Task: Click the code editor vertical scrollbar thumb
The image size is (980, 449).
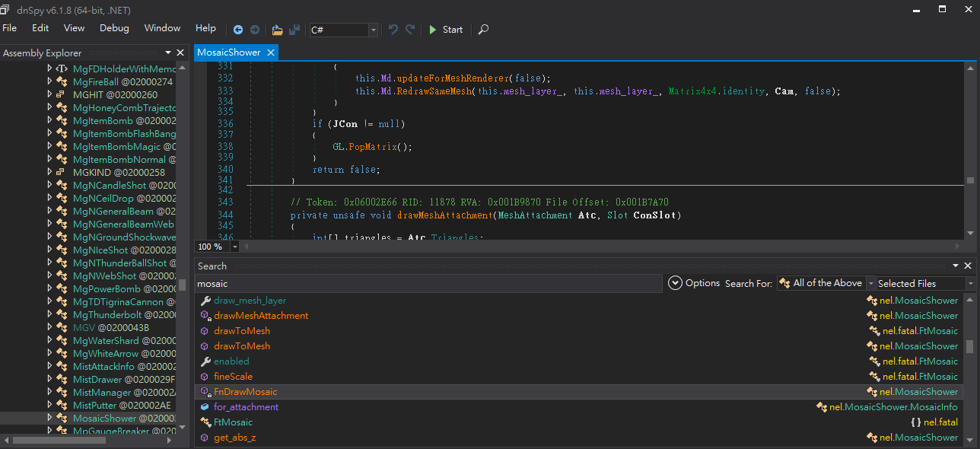Action: (970, 180)
